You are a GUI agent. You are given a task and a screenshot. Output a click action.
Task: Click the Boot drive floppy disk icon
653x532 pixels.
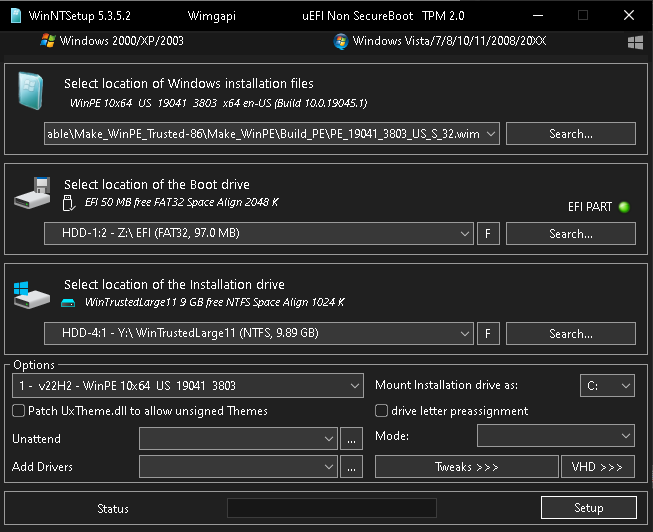point(32,193)
